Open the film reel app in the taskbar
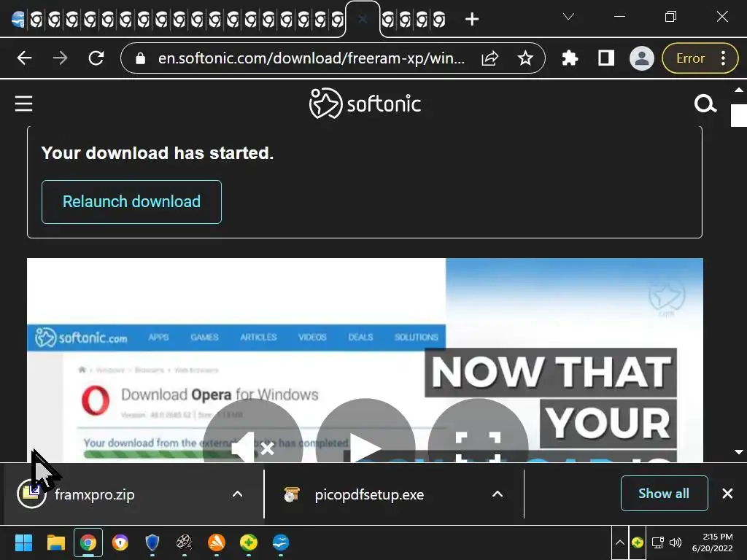The width and height of the screenshot is (747, 560). tap(185, 542)
